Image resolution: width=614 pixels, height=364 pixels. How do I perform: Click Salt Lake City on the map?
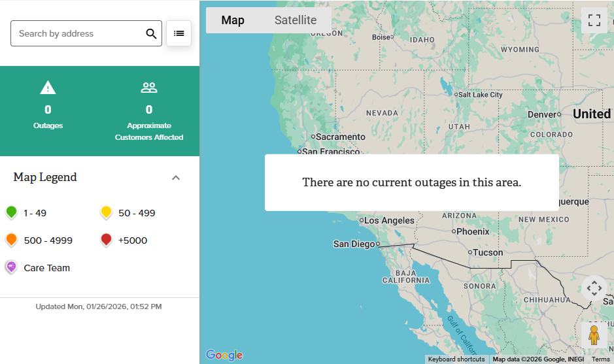coord(478,95)
